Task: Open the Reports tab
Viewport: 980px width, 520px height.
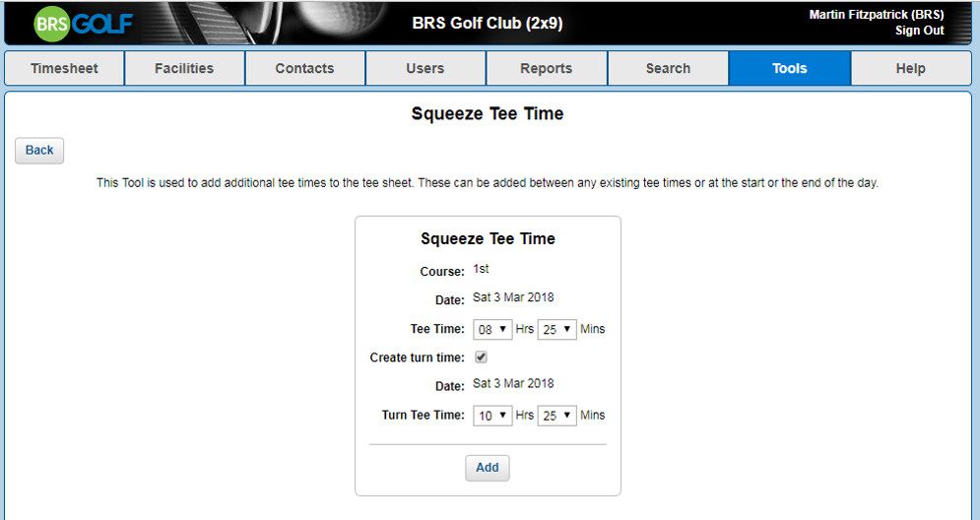Action: (x=547, y=68)
